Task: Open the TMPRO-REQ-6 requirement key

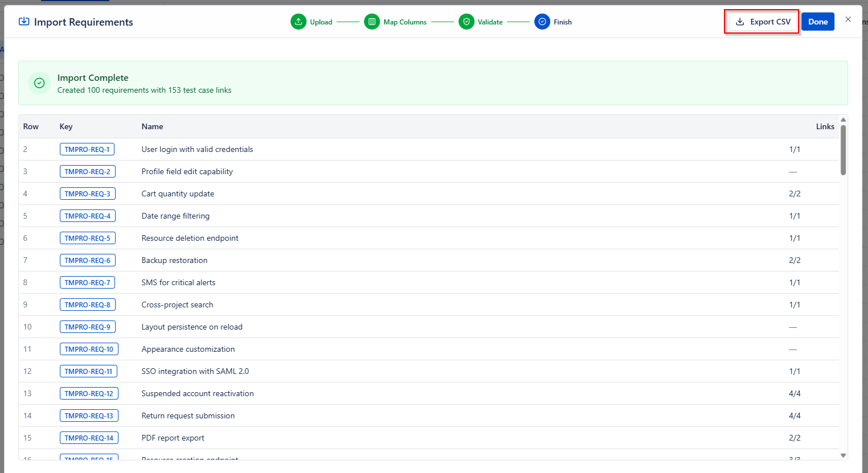Action: 87,260
